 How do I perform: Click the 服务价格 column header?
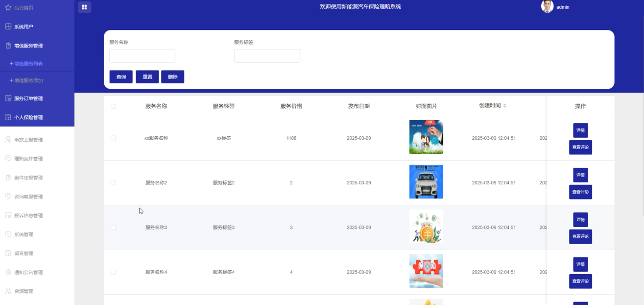[x=291, y=106]
